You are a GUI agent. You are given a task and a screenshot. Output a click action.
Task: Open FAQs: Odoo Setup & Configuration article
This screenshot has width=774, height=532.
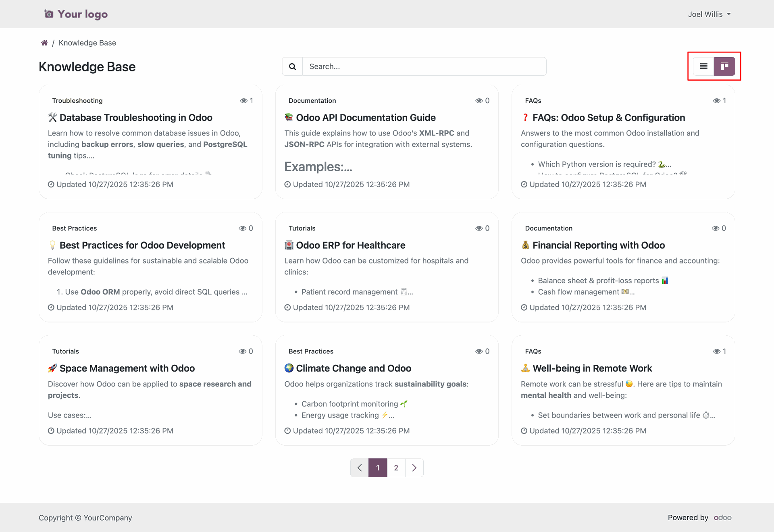click(608, 118)
